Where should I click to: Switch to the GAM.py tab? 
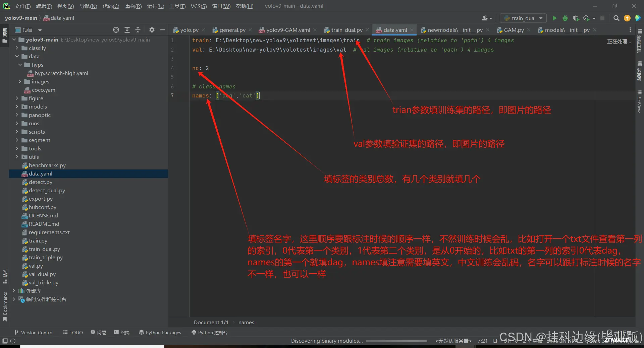(514, 30)
